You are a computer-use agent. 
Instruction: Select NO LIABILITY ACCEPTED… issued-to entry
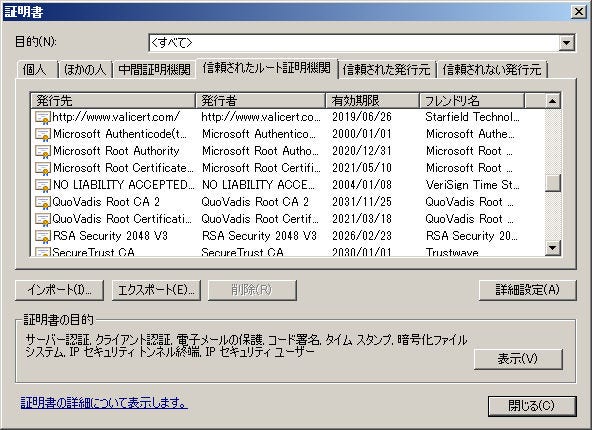pos(124,185)
